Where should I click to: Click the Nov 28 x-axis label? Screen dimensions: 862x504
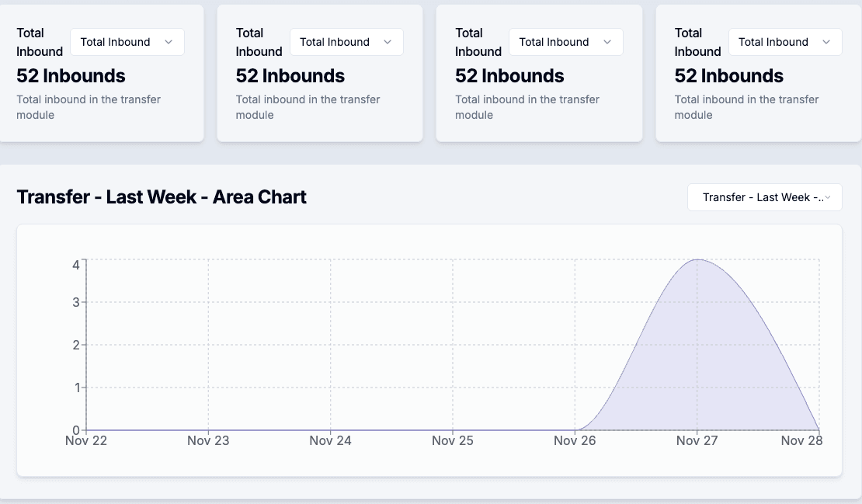tap(801, 440)
